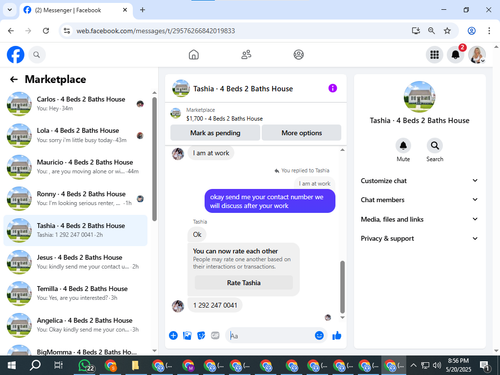Click the phone number message 1 292 247 0041
This screenshot has width=500, height=375.
215,305
